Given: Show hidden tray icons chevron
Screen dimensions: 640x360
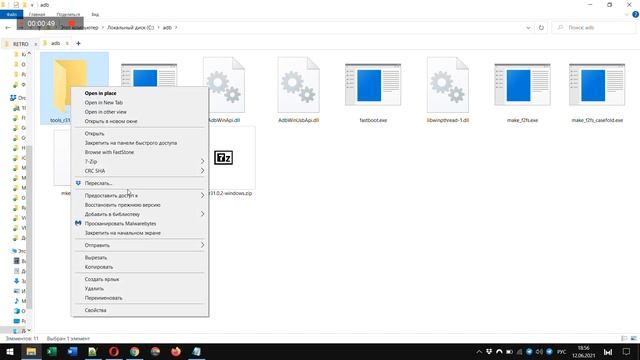Looking at the screenshot, I should pos(479,352).
